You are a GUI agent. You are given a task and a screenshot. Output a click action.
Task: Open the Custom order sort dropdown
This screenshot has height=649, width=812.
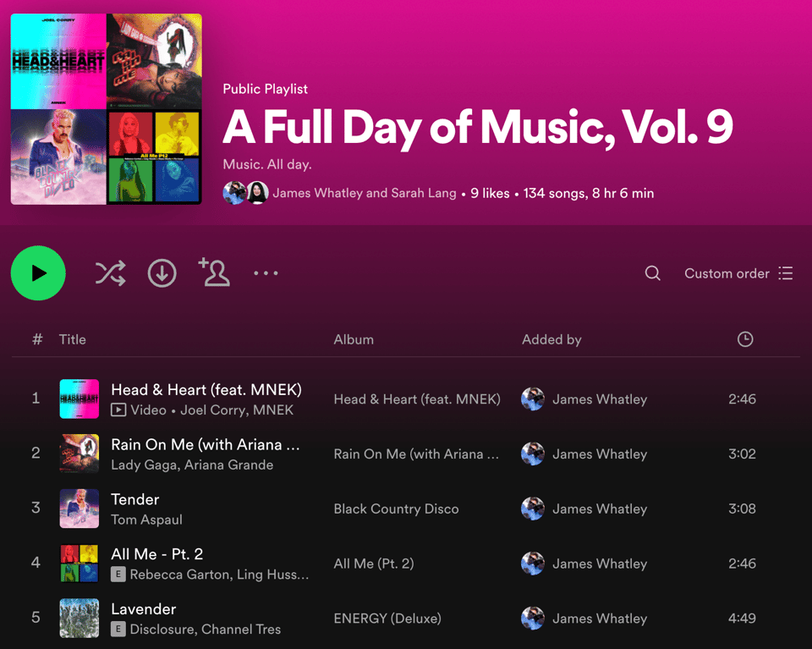coord(738,273)
